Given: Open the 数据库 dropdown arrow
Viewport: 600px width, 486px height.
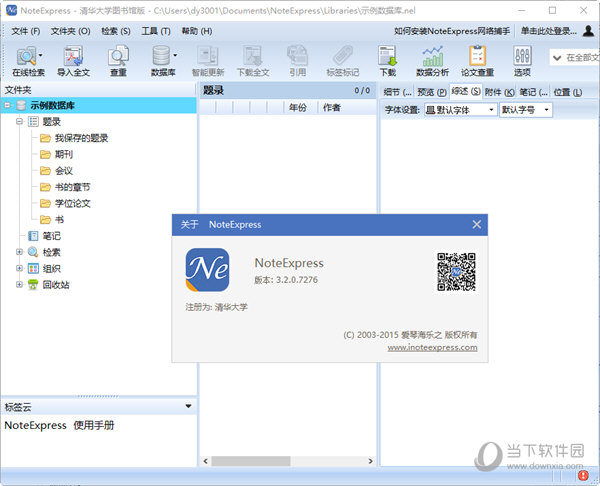Looking at the screenshot, I should click(x=175, y=55).
